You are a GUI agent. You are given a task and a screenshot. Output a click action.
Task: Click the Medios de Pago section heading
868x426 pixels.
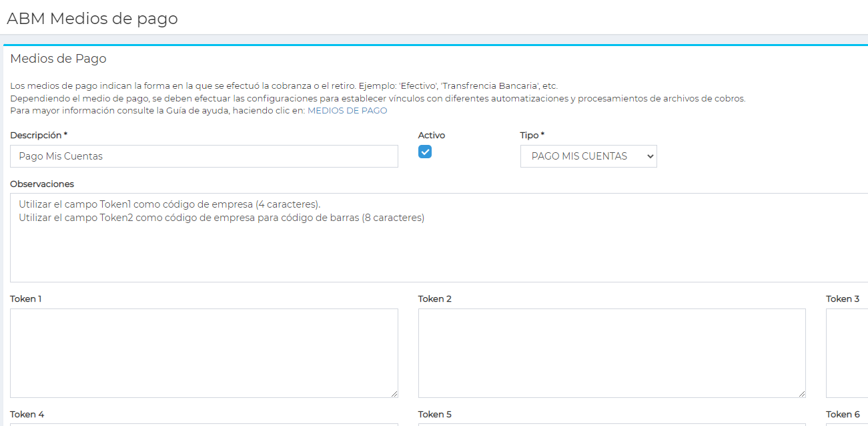[x=58, y=59]
